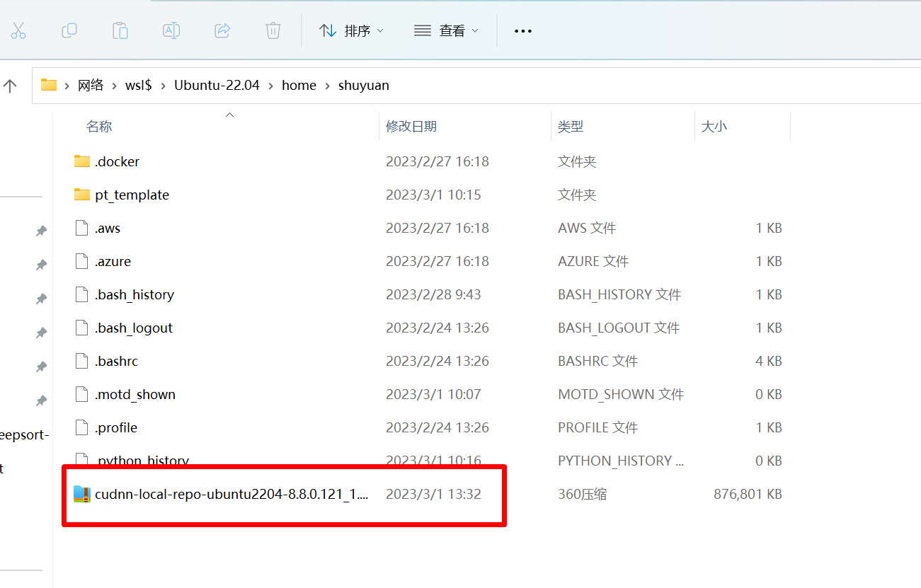This screenshot has width=921, height=588.
Task: Click the BASHRC 文件 type cell
Action: (x=597, y=361)
